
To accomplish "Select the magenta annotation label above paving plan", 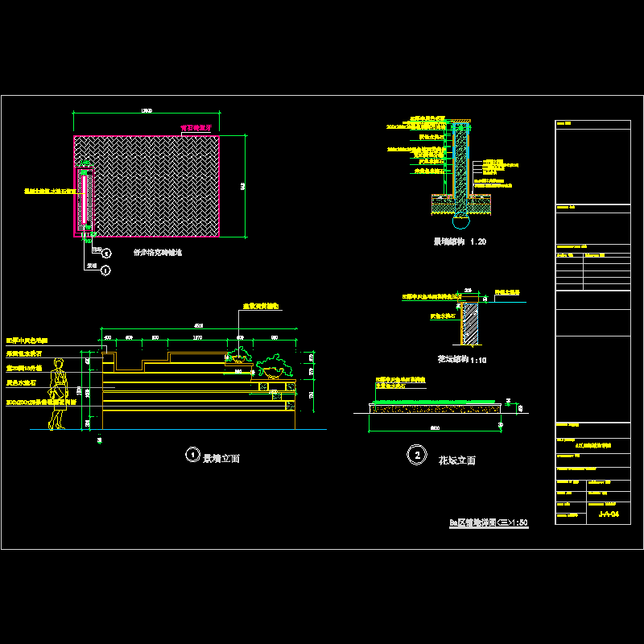I will pyautogui.click(x=196, y=128).
